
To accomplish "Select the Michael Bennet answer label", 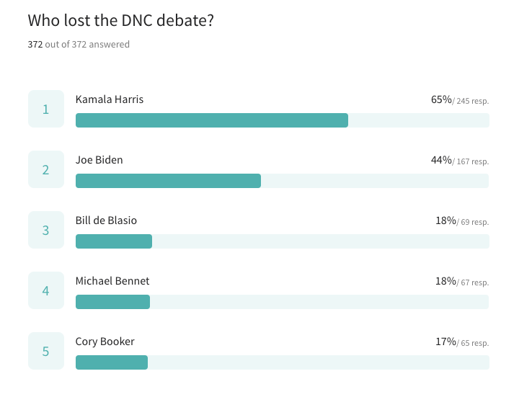I will (x=112, y=281).
